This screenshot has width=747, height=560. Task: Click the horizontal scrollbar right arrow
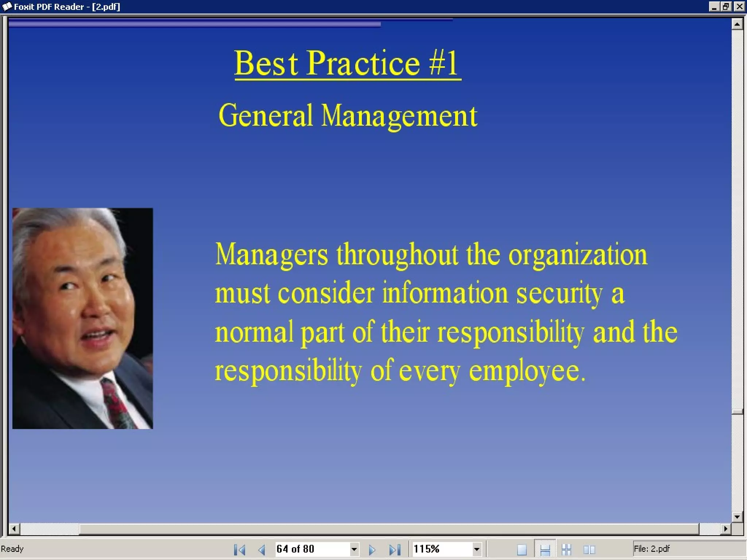(725, 529)
